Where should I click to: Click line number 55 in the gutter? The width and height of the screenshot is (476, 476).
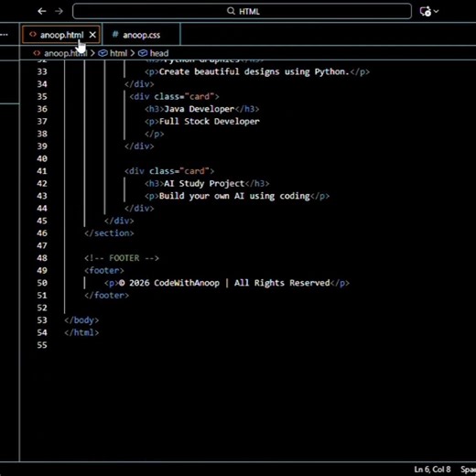coord(42,345)
